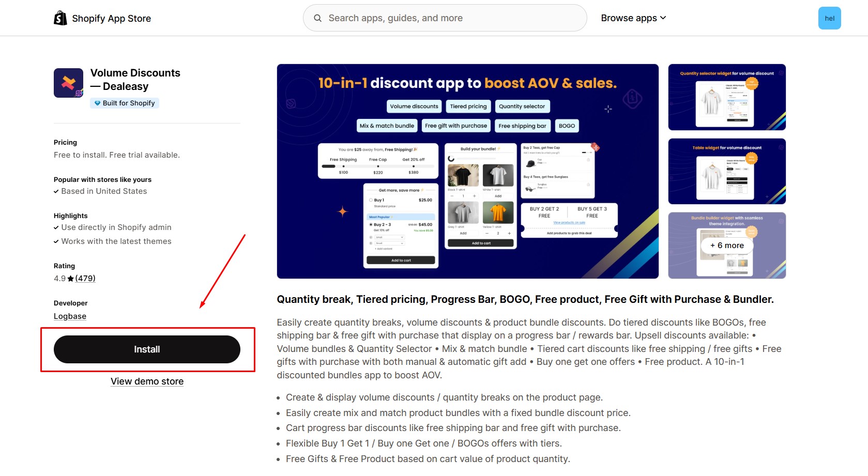
Task: Click the Shopify bag logo icon
Action: tap(60, 18)
